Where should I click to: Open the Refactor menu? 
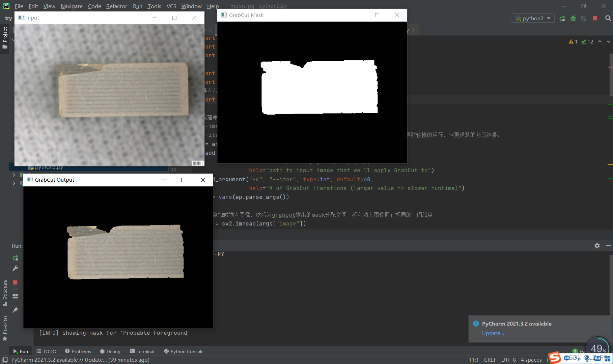[117, 6]
